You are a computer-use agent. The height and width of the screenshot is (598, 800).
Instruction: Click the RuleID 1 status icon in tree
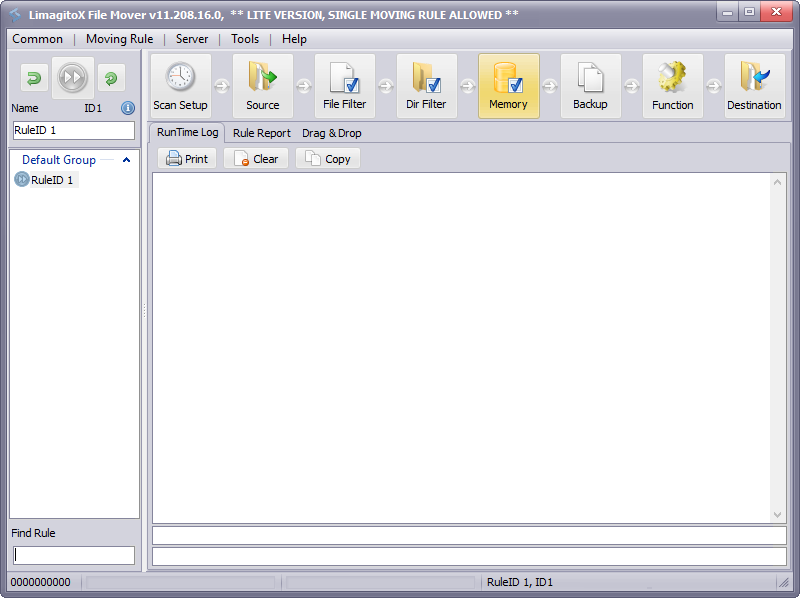click(x=21, y=180)
